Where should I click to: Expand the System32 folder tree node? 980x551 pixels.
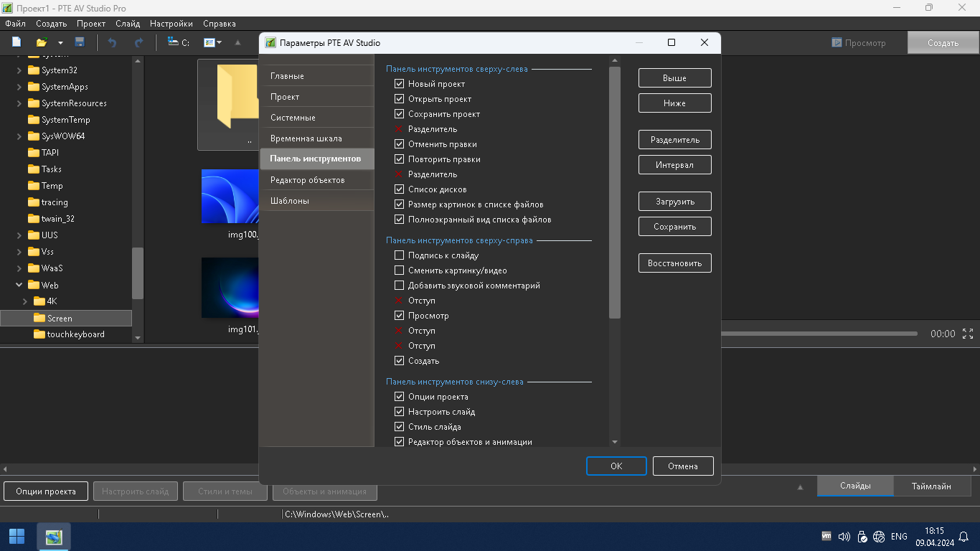coord(19,70)
